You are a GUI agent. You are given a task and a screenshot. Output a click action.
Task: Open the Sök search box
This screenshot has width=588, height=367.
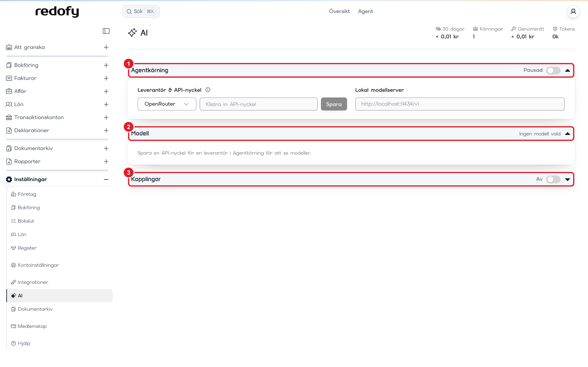141,11
